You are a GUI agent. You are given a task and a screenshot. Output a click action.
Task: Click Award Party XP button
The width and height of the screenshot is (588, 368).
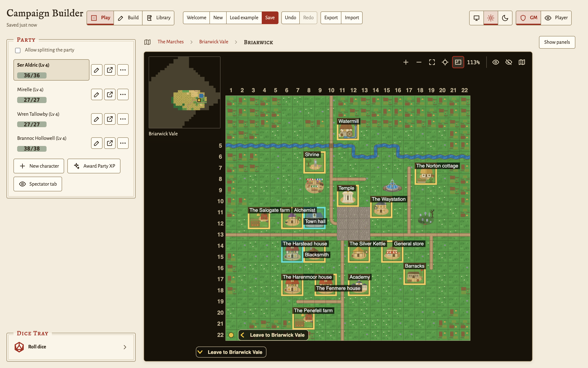94,166
